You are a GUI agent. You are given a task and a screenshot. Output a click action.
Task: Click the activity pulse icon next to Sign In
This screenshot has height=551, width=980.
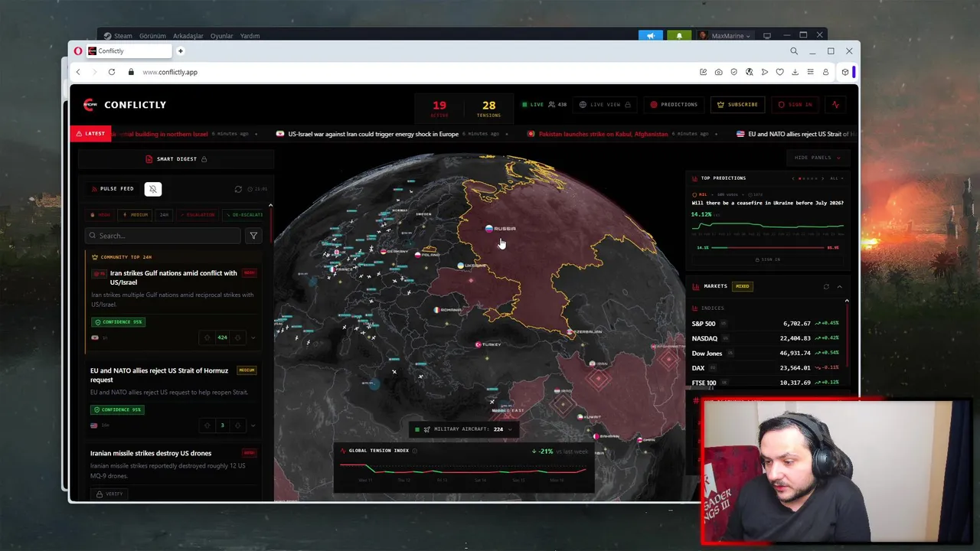[835, 105]
